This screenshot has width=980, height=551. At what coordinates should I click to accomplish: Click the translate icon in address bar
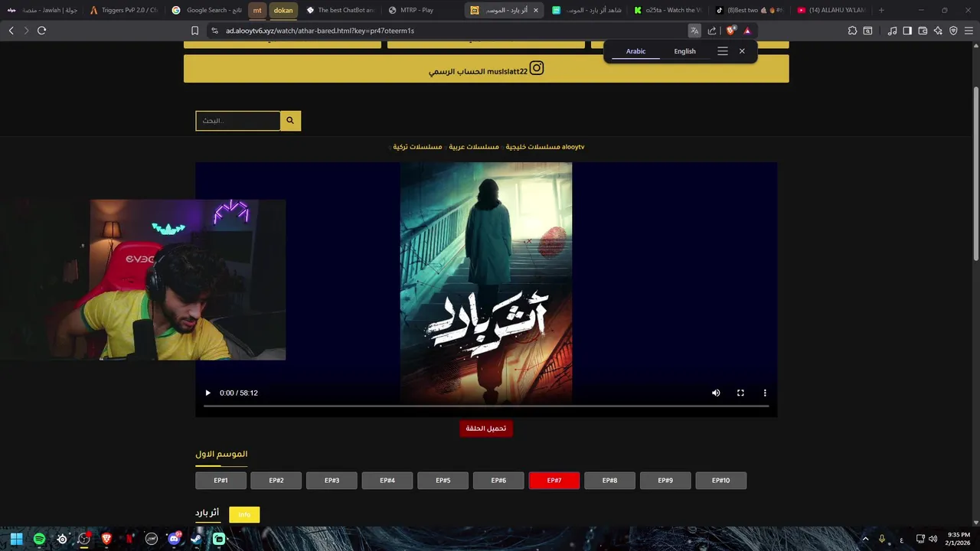(694, 31)
